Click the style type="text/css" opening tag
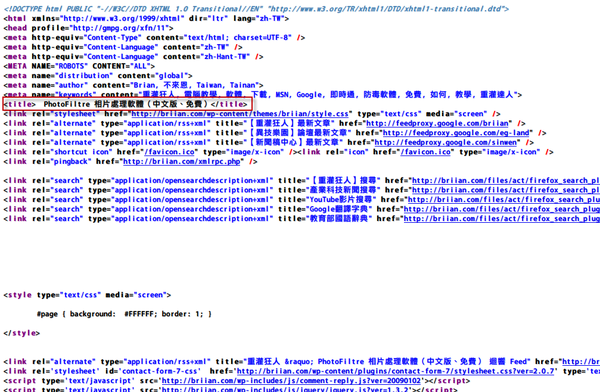600x392 pixels. (87, 295)
